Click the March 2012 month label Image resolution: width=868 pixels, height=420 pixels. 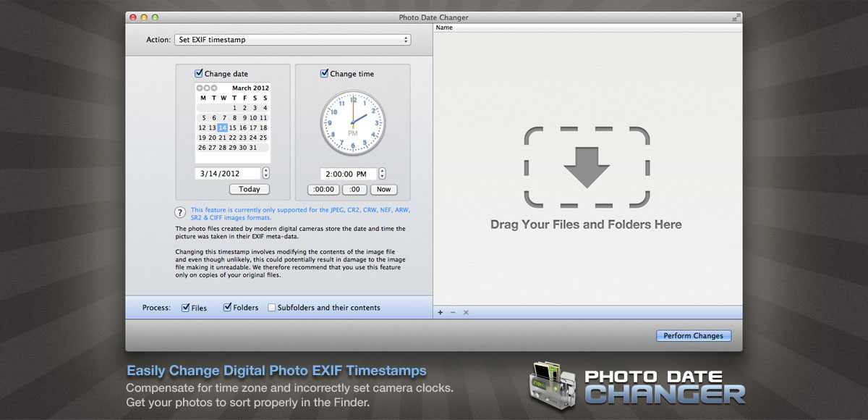coord(250,88)
